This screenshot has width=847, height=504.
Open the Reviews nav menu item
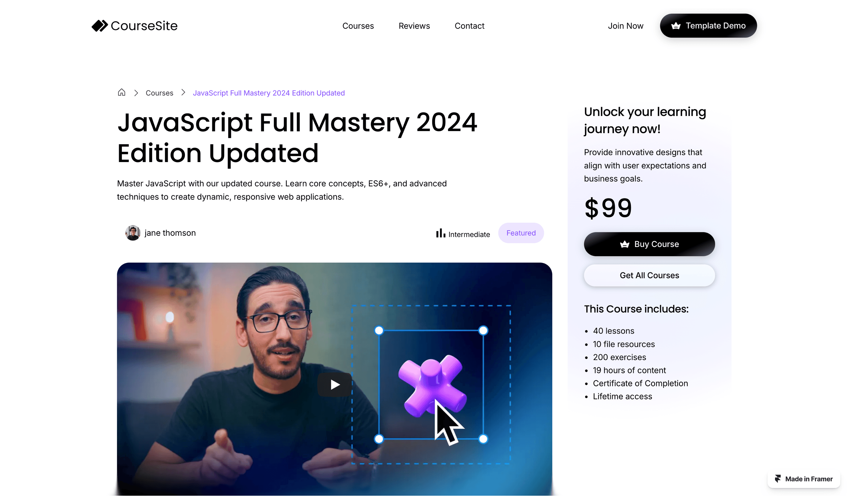click(414, 26)
